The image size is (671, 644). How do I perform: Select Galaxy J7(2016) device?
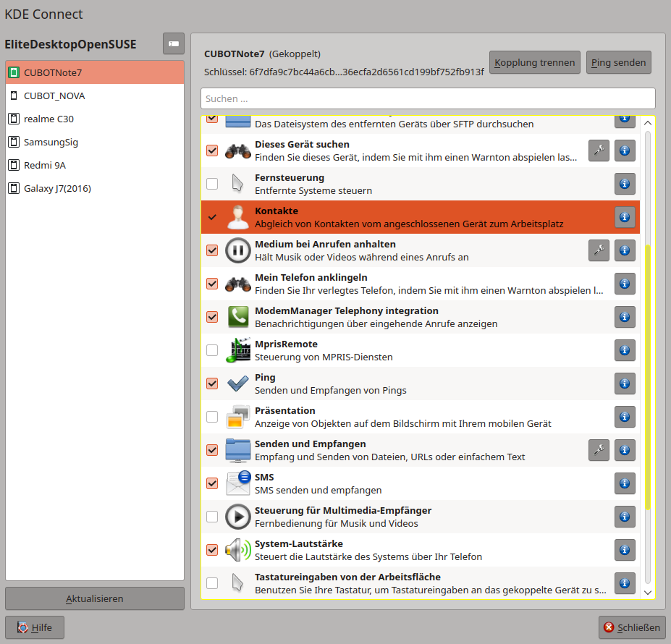point(95,188)
